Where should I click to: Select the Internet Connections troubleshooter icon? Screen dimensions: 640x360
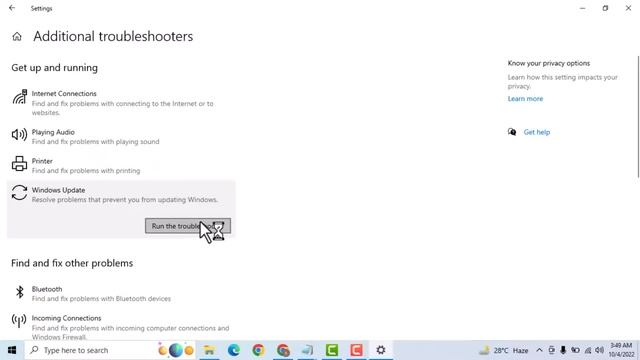coord(19,97)
